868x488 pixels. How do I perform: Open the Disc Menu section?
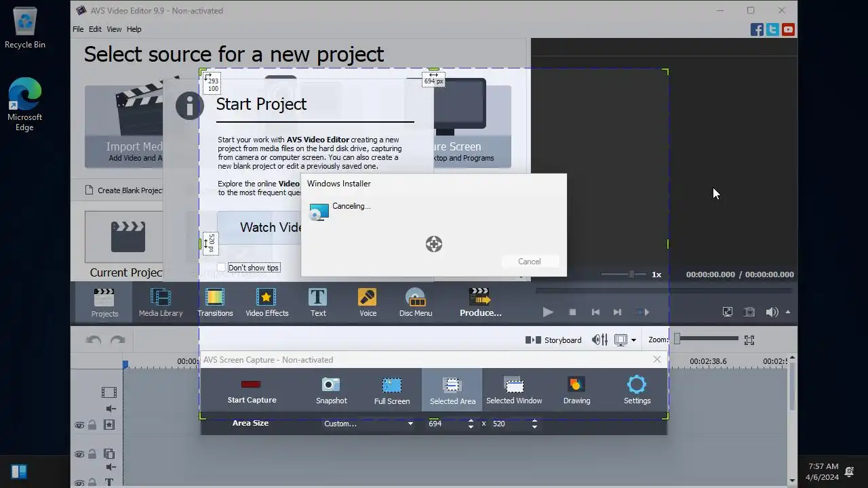(416, 302)
